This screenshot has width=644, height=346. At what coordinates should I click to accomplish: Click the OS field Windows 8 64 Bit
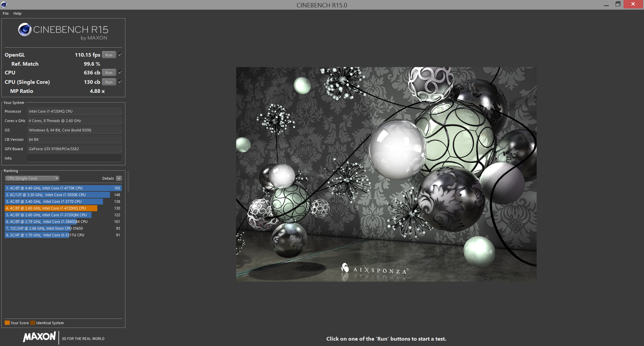coord(74,130)
